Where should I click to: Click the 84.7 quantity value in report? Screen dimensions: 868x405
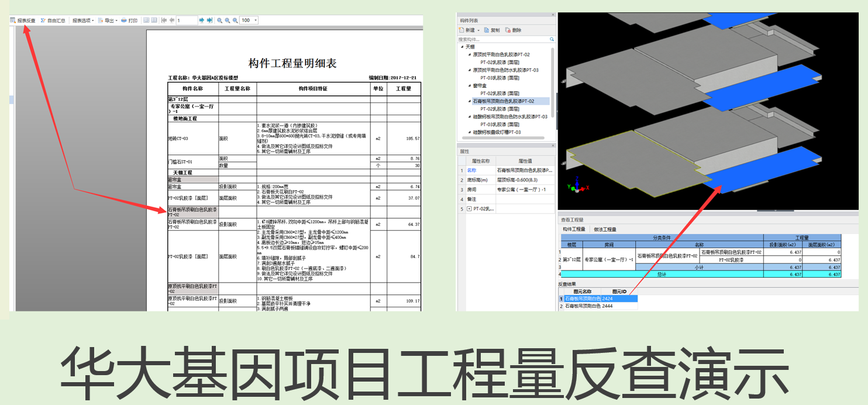point(414,256)
